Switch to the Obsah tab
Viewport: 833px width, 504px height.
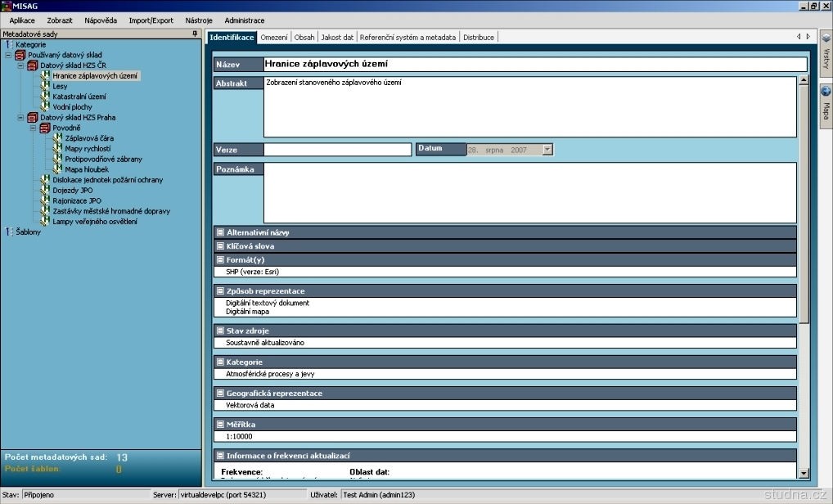pos(304,37)
